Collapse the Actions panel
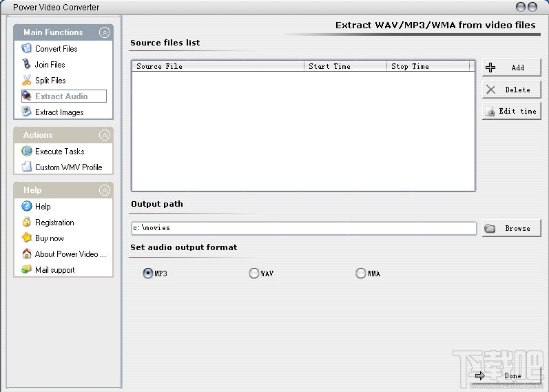The height and width of the screenshot is (392, 549). [x=104, y=135]
